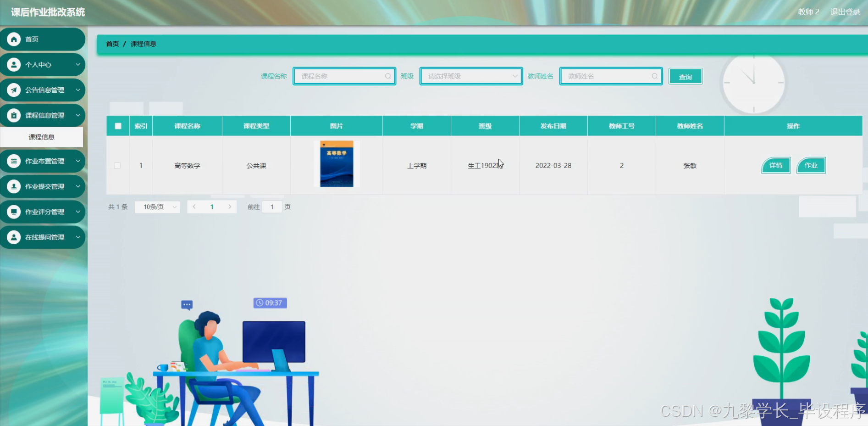Screen dimensions: 868x426
Task: Click the 查询 search button
Action: [686, 77]
